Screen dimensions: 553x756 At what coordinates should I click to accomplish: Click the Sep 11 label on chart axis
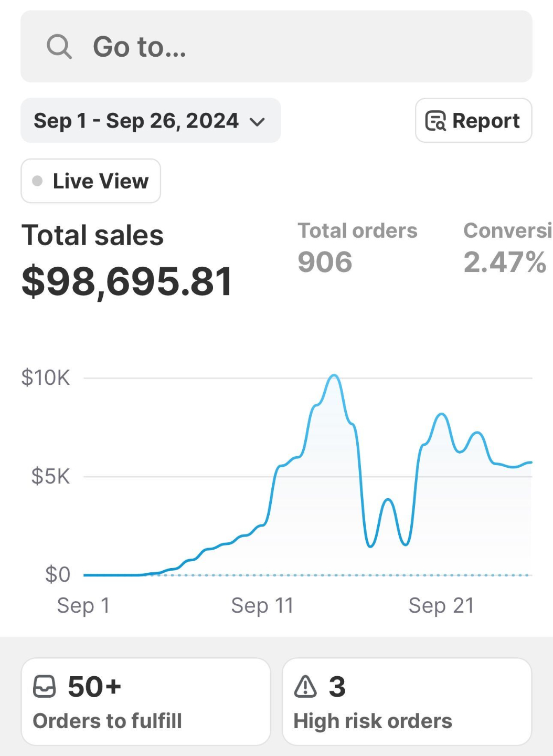pos(262,605)
